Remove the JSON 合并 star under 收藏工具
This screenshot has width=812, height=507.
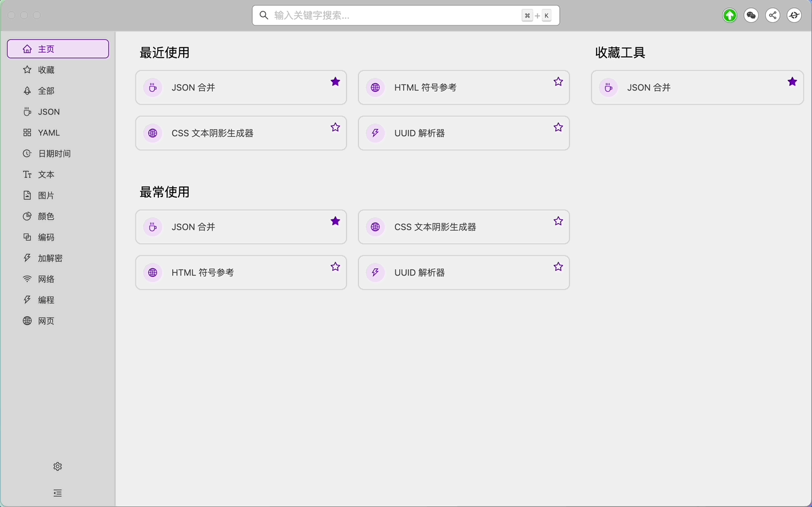pos(792,81)
